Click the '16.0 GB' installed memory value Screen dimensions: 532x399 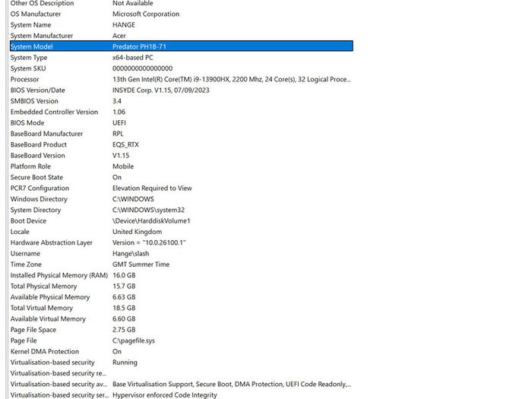(x=124, y=275)
